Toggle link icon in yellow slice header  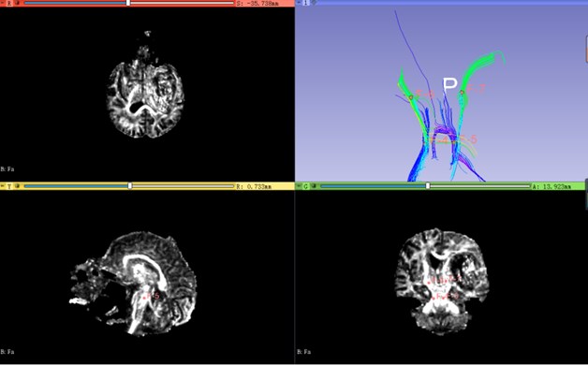click(17, 186)
